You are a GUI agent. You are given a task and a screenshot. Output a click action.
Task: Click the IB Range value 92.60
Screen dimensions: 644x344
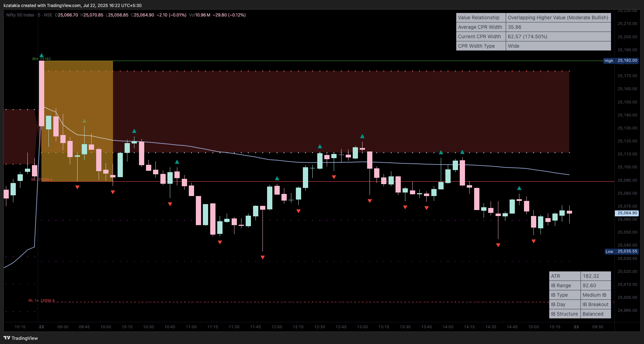coord(596,285)
